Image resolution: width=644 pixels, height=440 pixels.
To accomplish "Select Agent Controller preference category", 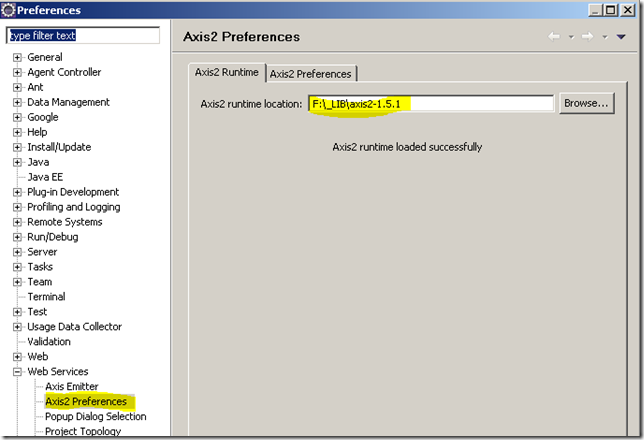I will click(64, 72).
